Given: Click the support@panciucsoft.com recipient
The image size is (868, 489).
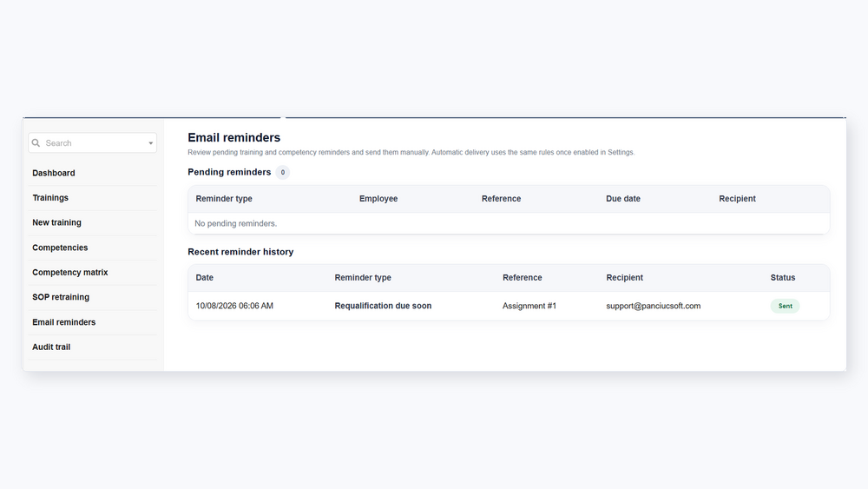Looking at the screenshot, I should (x=654, y=306).
